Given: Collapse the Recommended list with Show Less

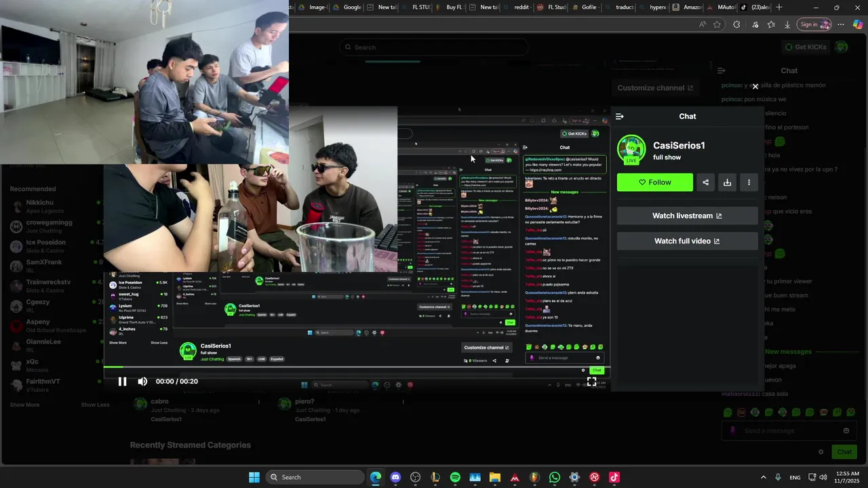Looking at the screenshot, I should tap(95, 405).
